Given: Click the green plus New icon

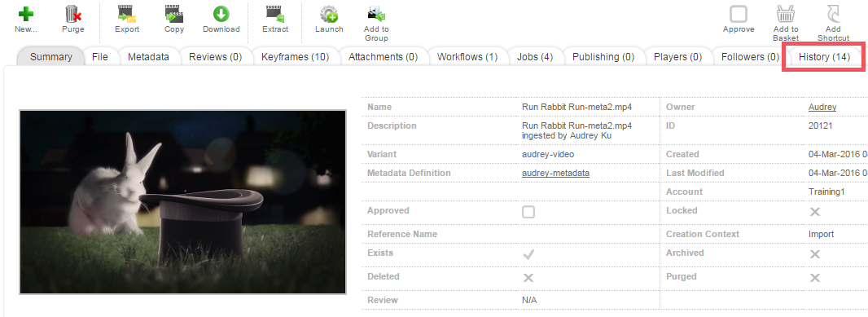Looking at the screenshot, I should [25, 13].
